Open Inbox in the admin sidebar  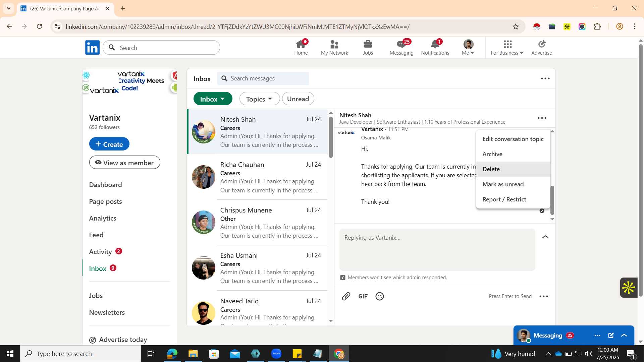pos(98,268)
